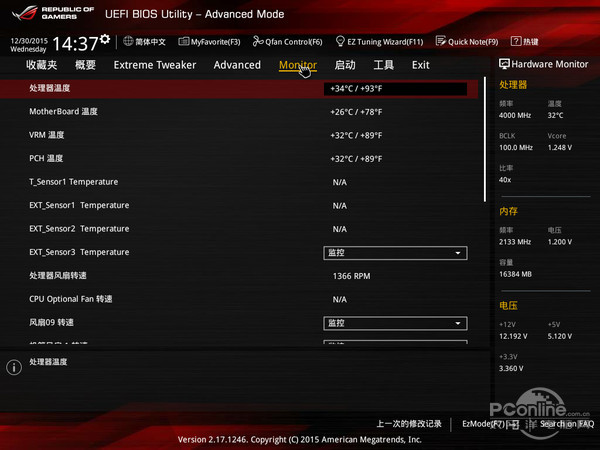The height and width of the screenshot is (450, 600).
Task: Open the 启动 boot tab
Action: coord(345,65)
